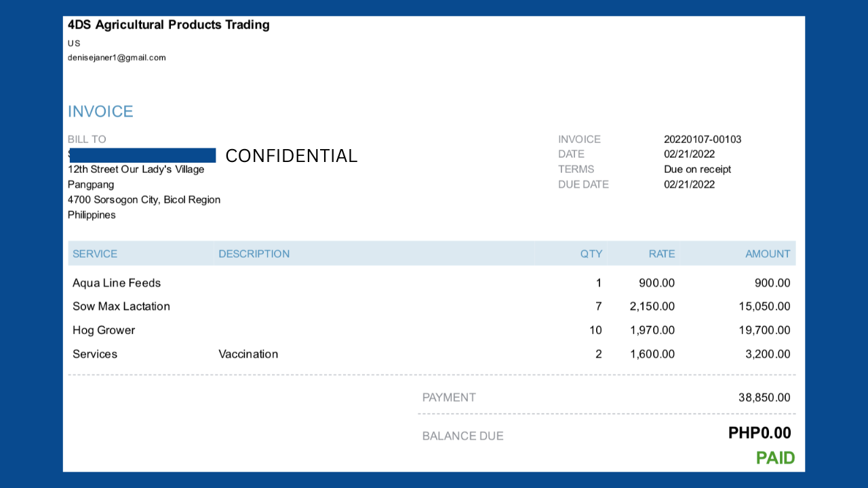Click the QTY column header
Screen dimensions: 868x488
point(591,254)
